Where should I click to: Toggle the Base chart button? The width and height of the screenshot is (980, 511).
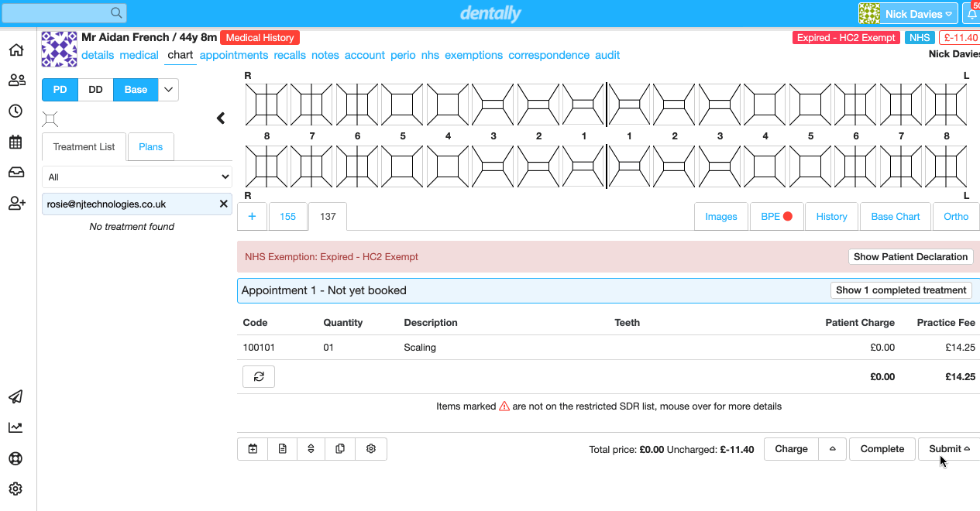(136, 90)
